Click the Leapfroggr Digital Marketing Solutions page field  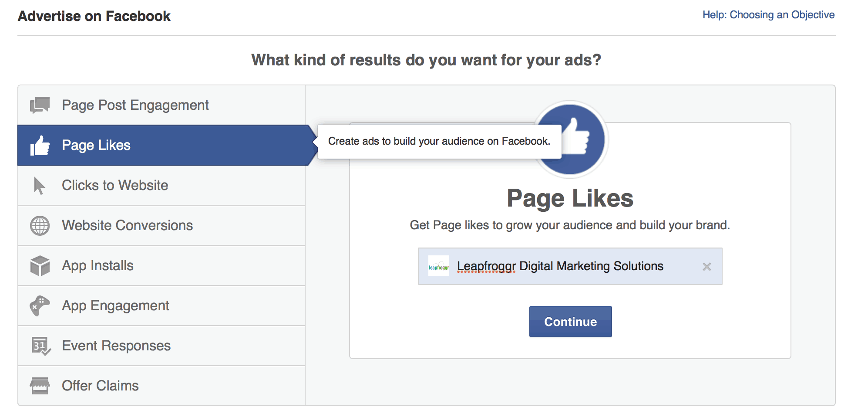click(570, 266)
